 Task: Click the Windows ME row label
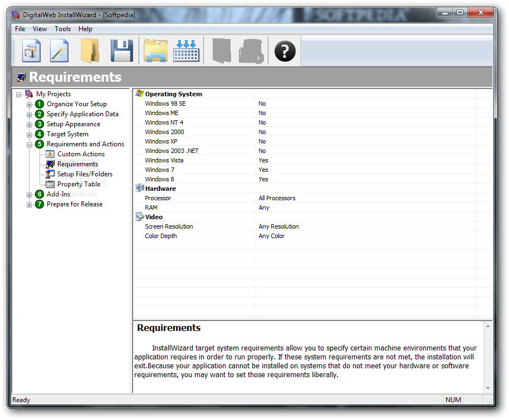point(161,113)
